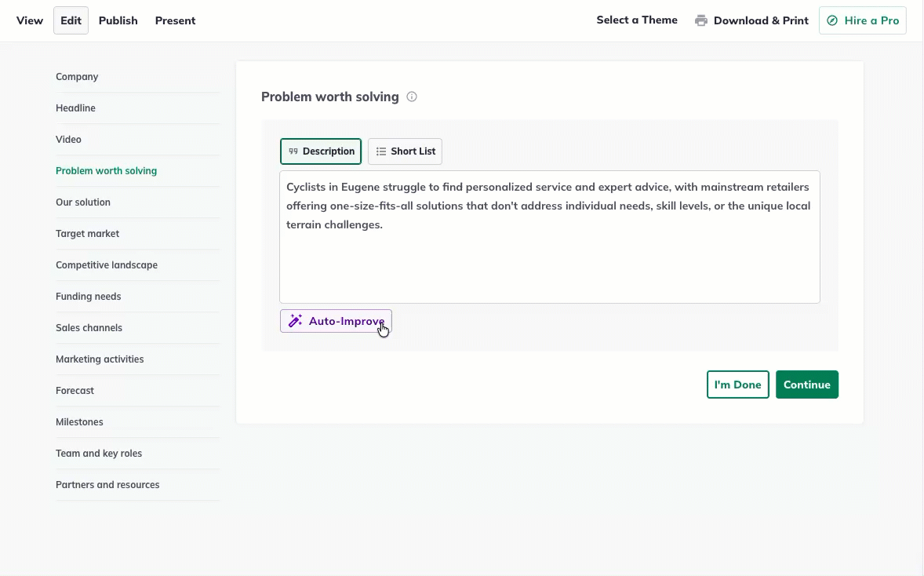Open the Milestones section
Image resolution: width=924 pixels, height=576 pixels.
click(79, 421)
